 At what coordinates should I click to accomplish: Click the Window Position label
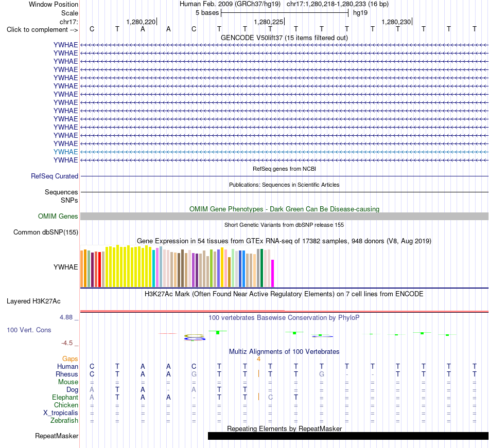click(x=54, y=4)
